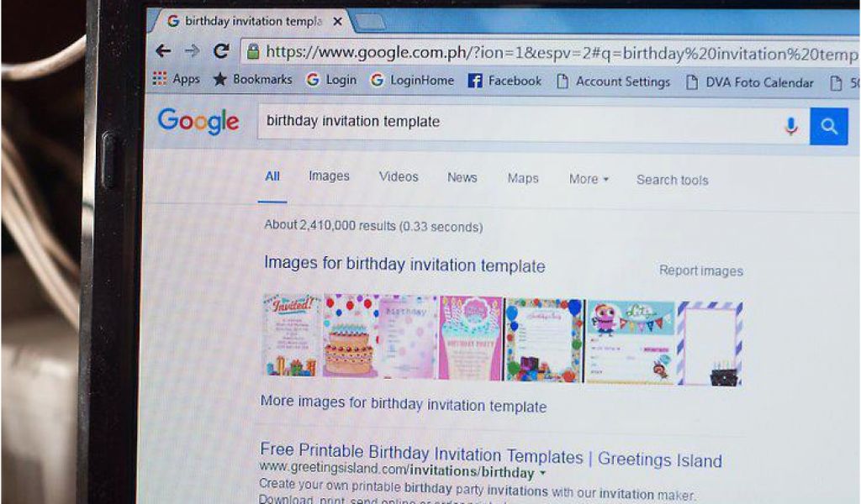Open the pink Birthday Party cupcake thumbnail
This screenshot has width=861, height=504.
pyautogui.click(x=470, y=338)
